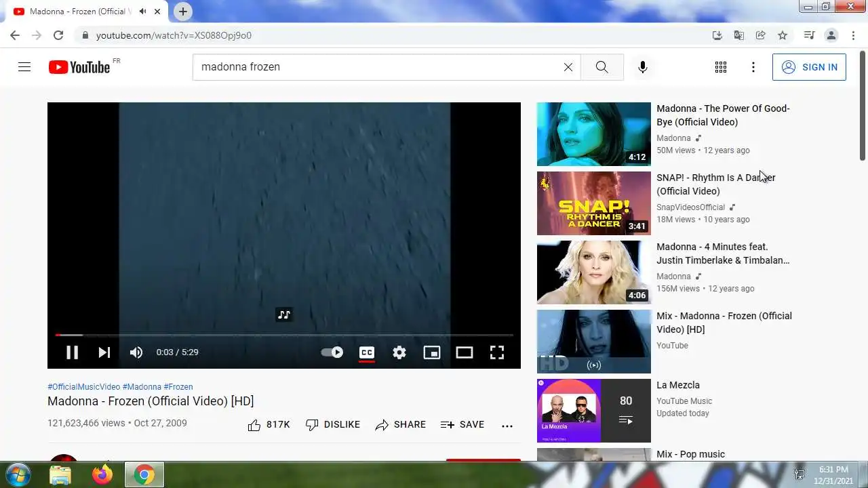Open more actions menu below video

coord(507,426)
